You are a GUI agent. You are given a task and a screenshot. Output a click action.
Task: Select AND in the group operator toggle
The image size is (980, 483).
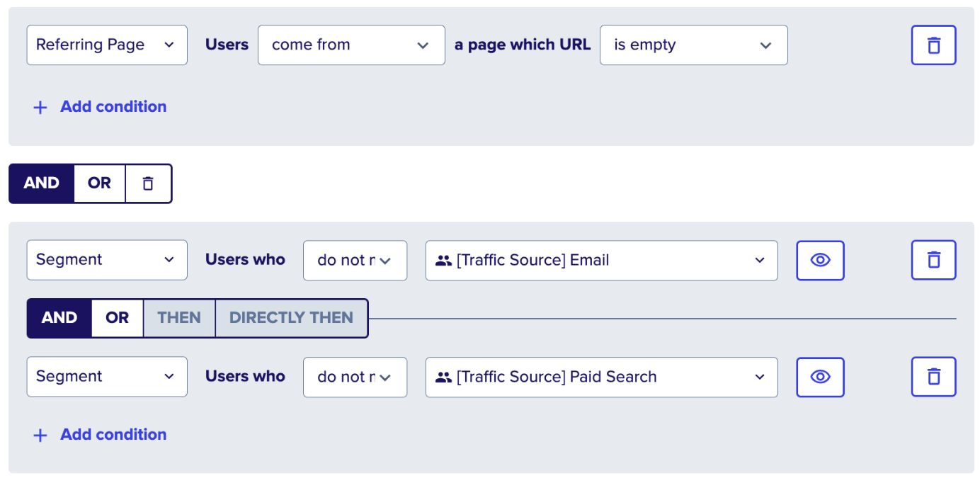coord(42,183)
